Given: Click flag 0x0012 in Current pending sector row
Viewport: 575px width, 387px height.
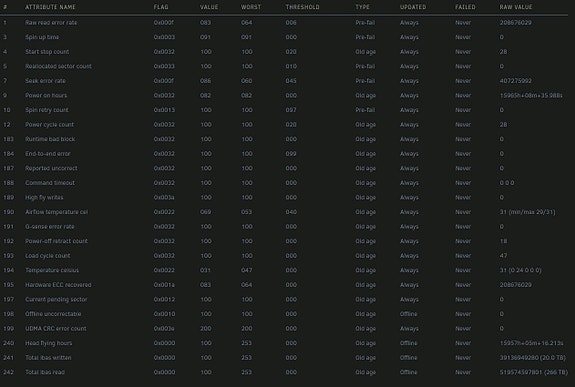Looking at the screenshot, I should pos(164,299).
